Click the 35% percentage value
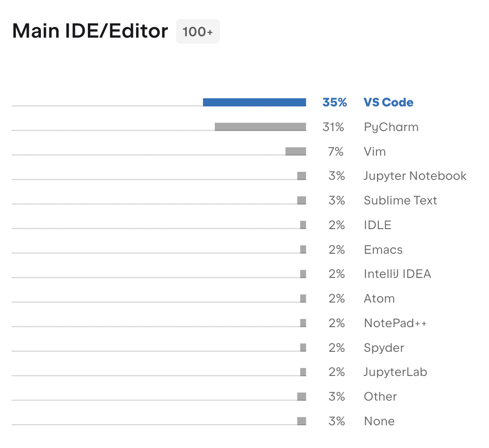The image size is (489, 448). click(x=335, y=102)
